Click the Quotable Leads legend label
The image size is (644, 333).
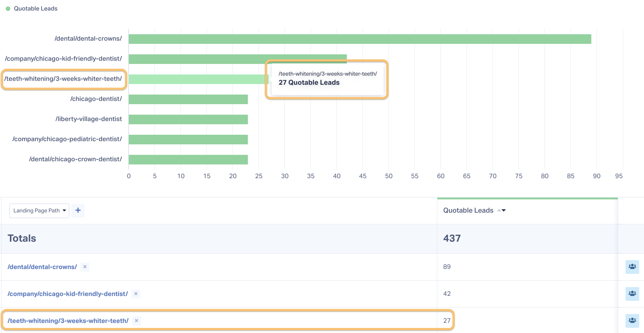[35, 9]
